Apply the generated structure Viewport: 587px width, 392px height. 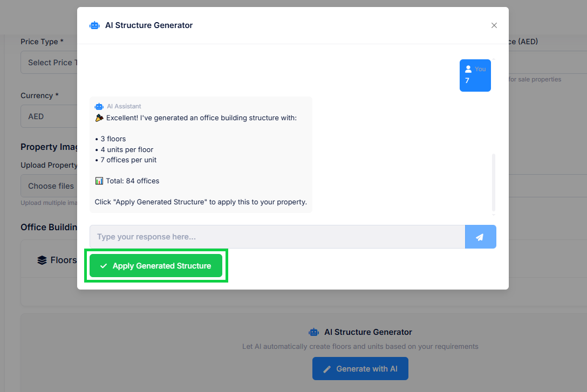coord(156,266)
